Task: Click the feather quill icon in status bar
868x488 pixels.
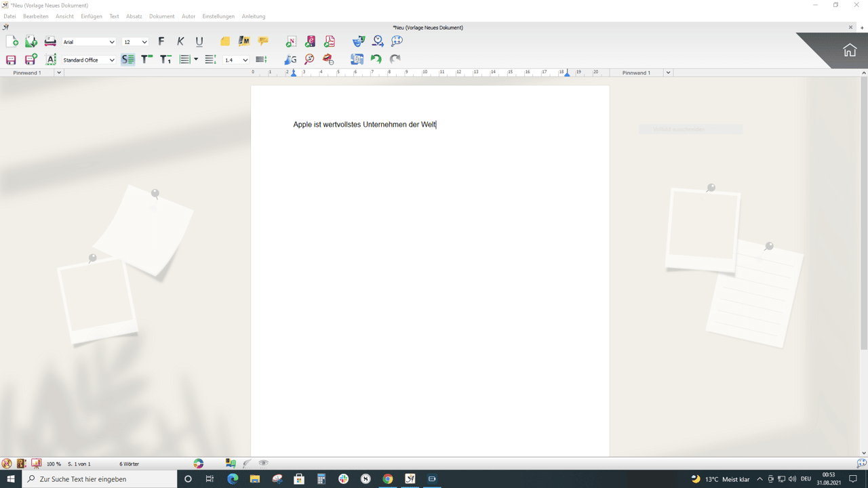Action: click(x=247, y=464)
